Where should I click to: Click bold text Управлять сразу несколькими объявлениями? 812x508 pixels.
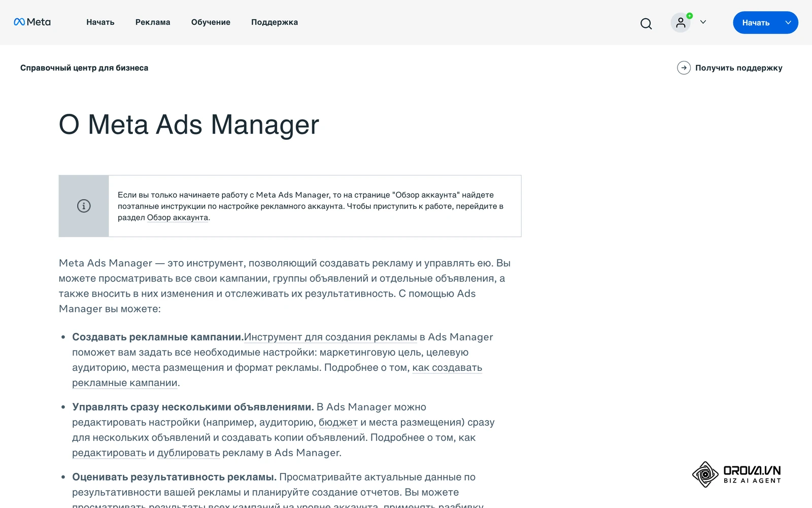point(193,407)
